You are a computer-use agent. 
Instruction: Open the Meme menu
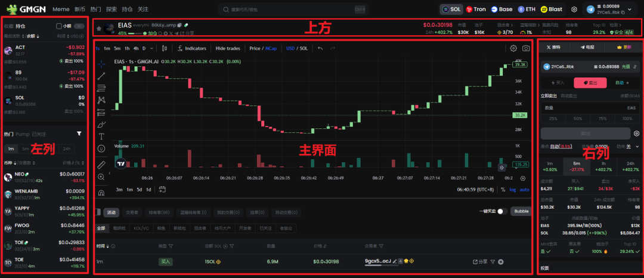61,9
